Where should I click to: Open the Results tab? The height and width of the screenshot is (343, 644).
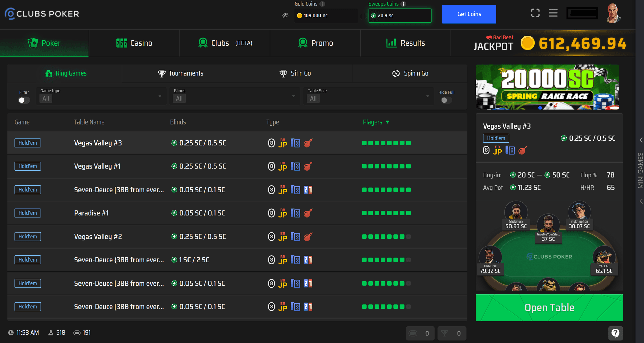coord(406,43)
